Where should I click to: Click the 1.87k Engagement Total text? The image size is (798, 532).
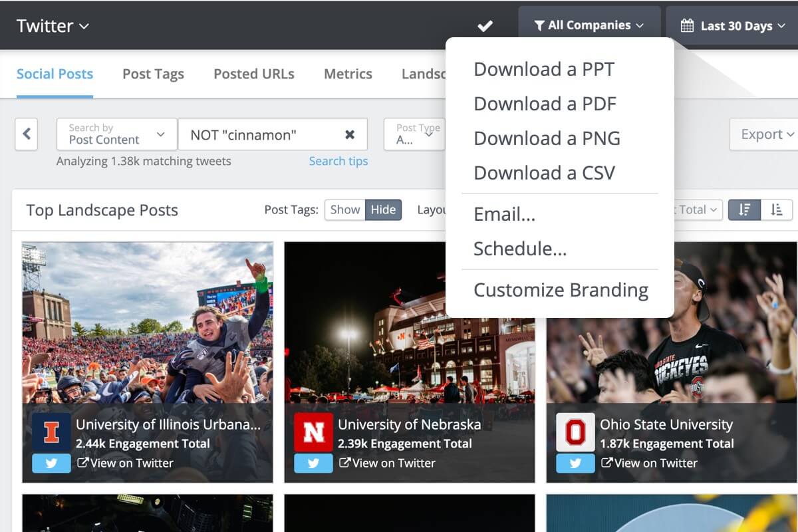coord(667,444)
